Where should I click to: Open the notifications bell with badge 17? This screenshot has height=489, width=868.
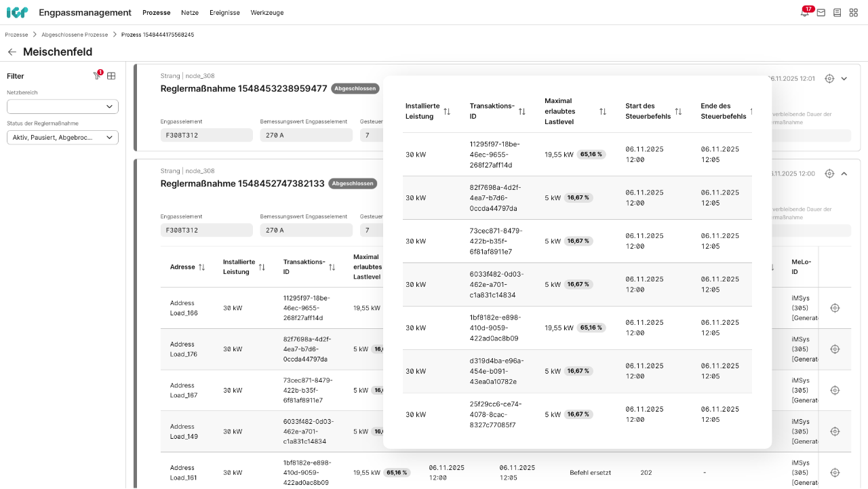click(x=805, y=13)
